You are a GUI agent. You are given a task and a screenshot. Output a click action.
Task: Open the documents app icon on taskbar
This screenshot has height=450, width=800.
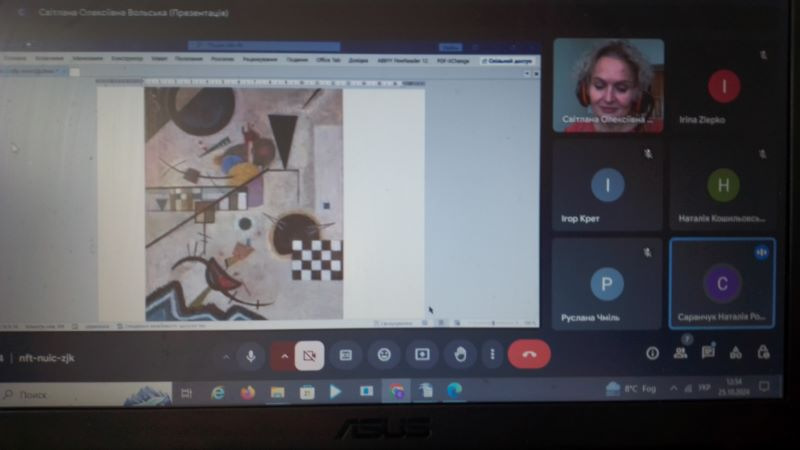pos(426,390)
